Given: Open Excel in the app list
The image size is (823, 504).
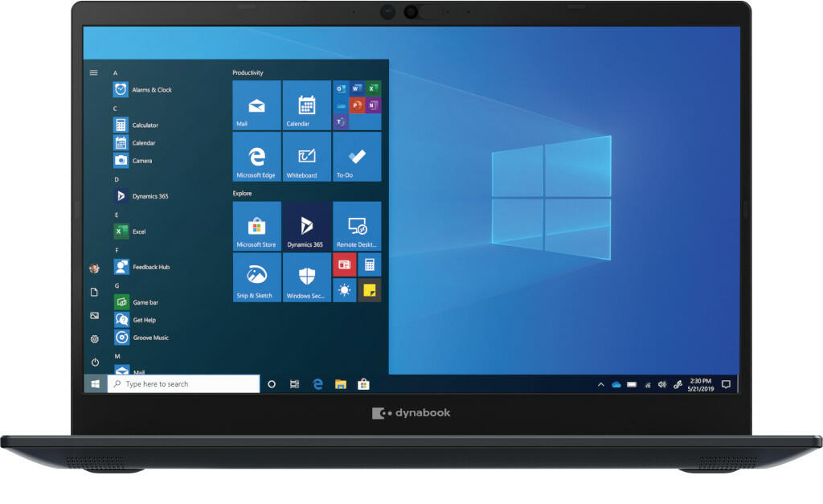Looking at the screenshot, I should click(129, 231).
